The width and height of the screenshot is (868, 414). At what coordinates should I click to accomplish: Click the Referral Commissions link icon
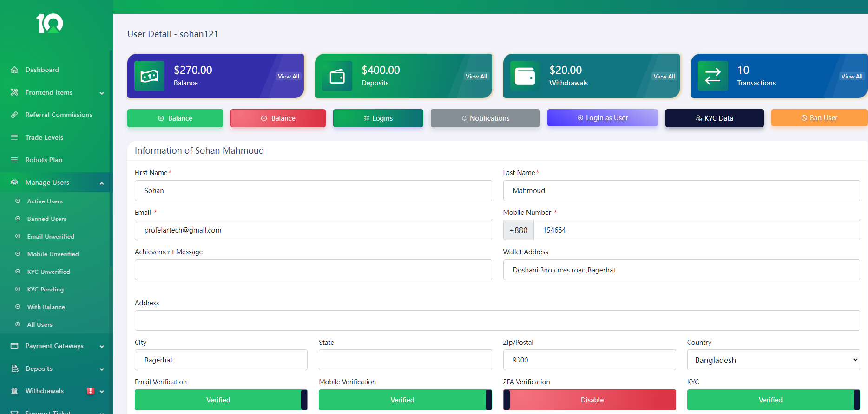click(x=14, y=115)
